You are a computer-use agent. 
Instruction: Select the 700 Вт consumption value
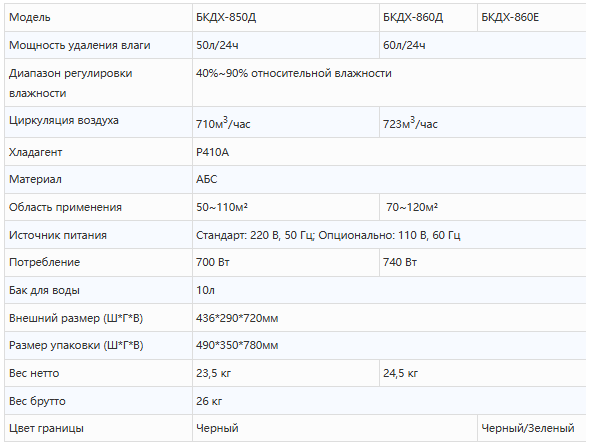click(213, 262)
